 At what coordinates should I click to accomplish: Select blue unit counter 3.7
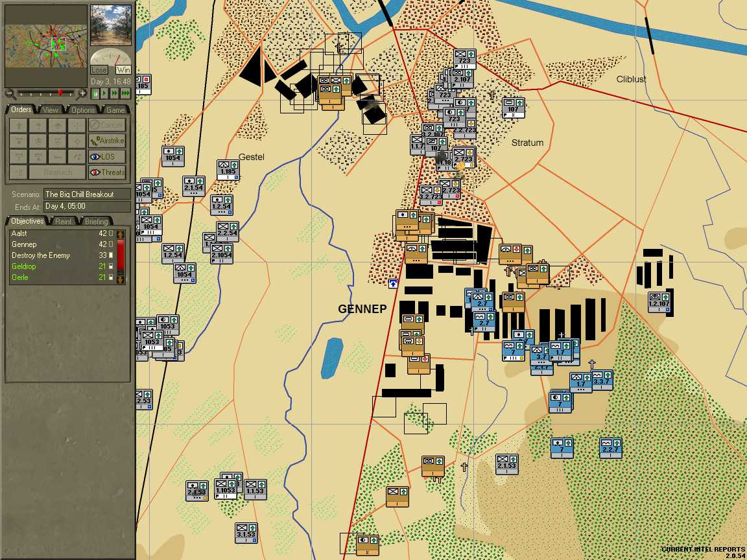(x=541, y=355)
